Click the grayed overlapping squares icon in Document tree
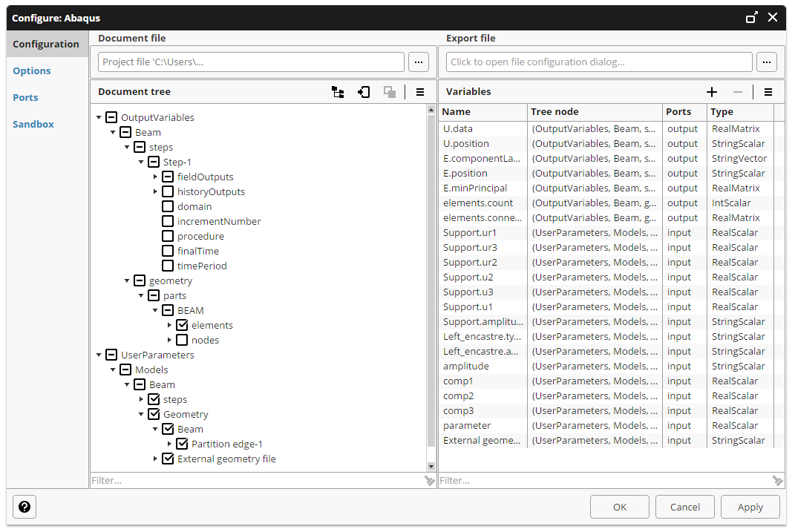The image size is (795, 532). coord(390,92)
